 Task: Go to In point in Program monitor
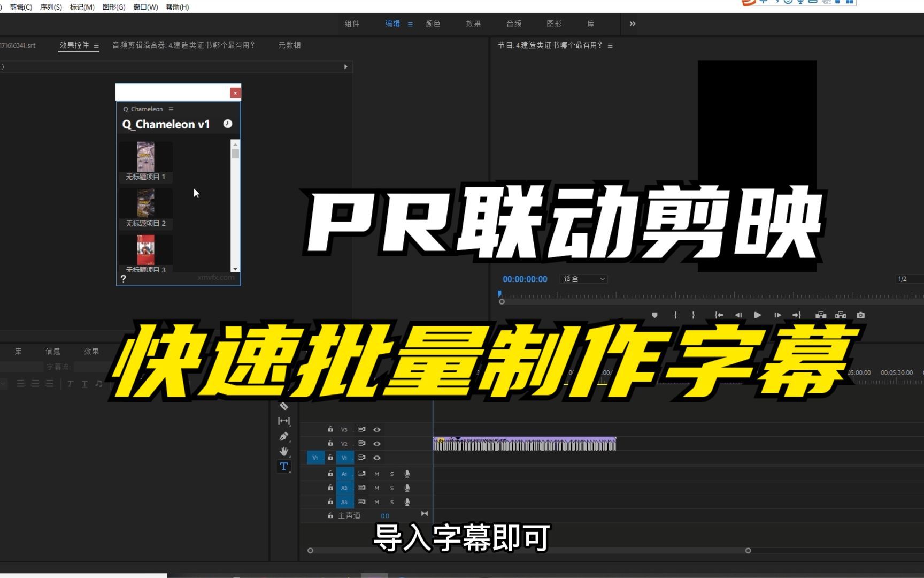[x=719, y=315]
